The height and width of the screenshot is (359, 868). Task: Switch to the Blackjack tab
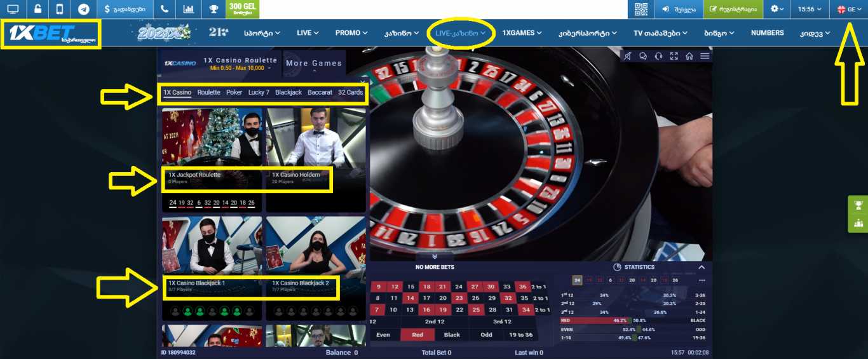click(x=288, y=93)
